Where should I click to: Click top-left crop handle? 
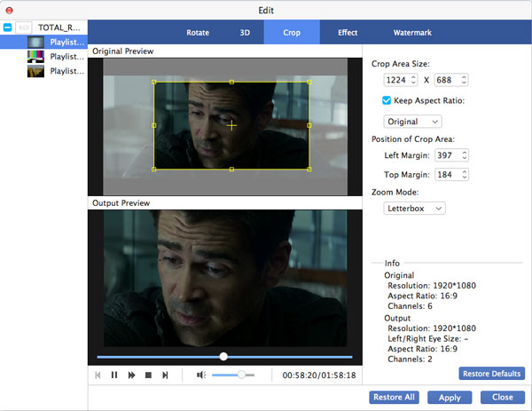154,82
